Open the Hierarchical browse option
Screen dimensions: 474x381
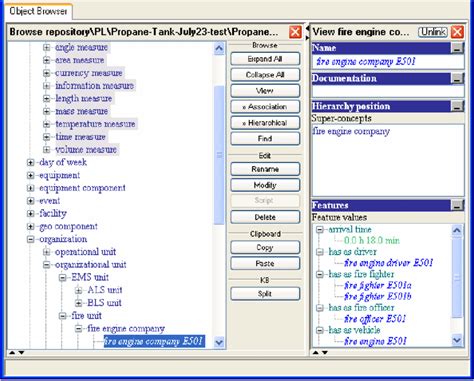265,123
